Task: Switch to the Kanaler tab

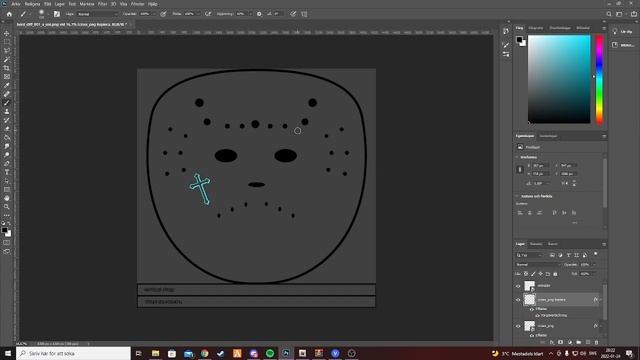Action: 536,244
